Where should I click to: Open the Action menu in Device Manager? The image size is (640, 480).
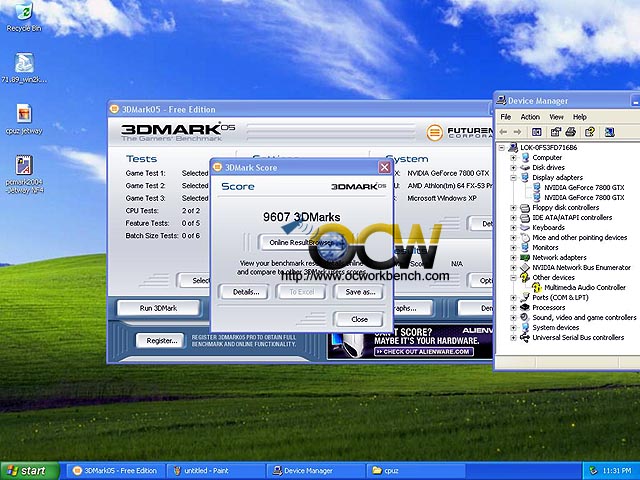pos(530,117)
